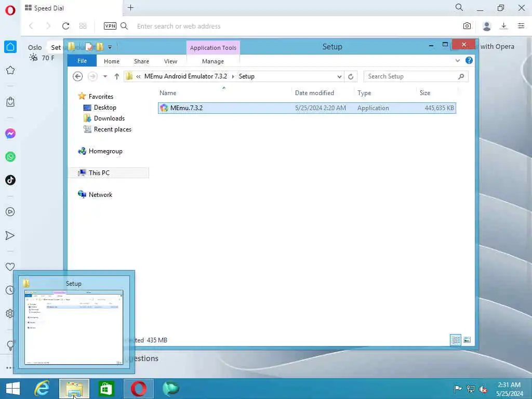Go back in File Explorer
532x399 pixels.
78,76
